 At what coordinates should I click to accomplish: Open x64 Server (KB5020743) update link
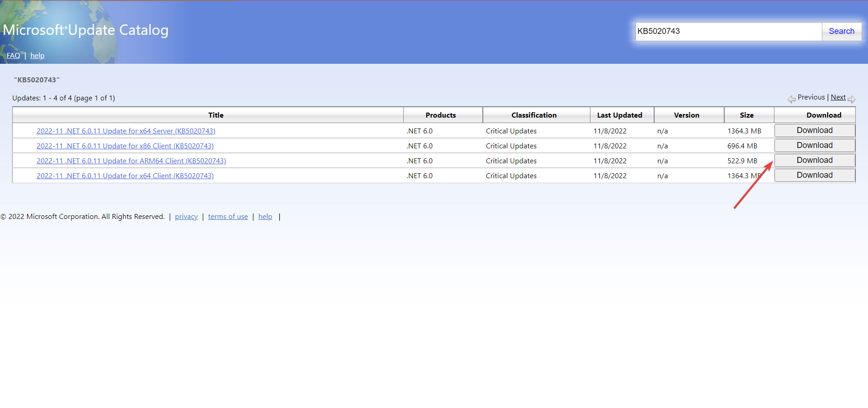[x=126, y=131]
